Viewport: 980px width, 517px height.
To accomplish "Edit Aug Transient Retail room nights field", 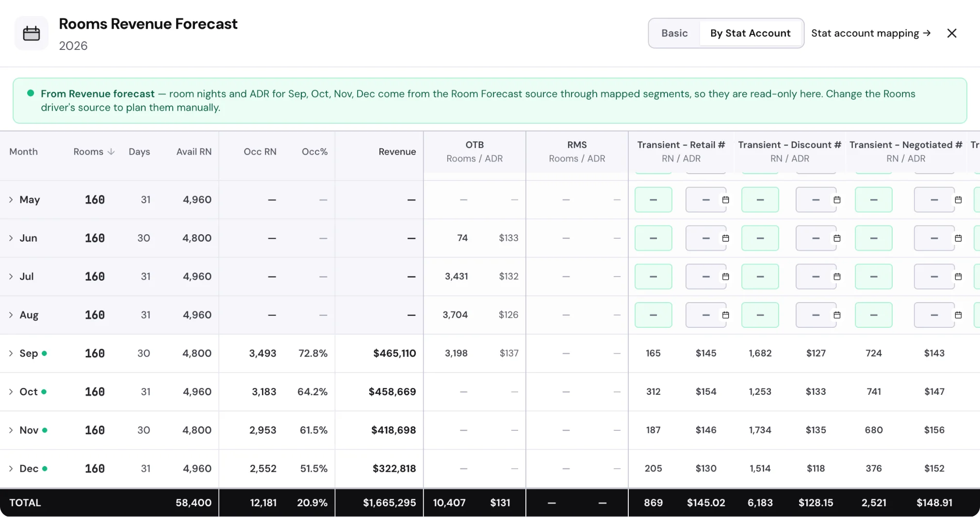I will [653, 315].
